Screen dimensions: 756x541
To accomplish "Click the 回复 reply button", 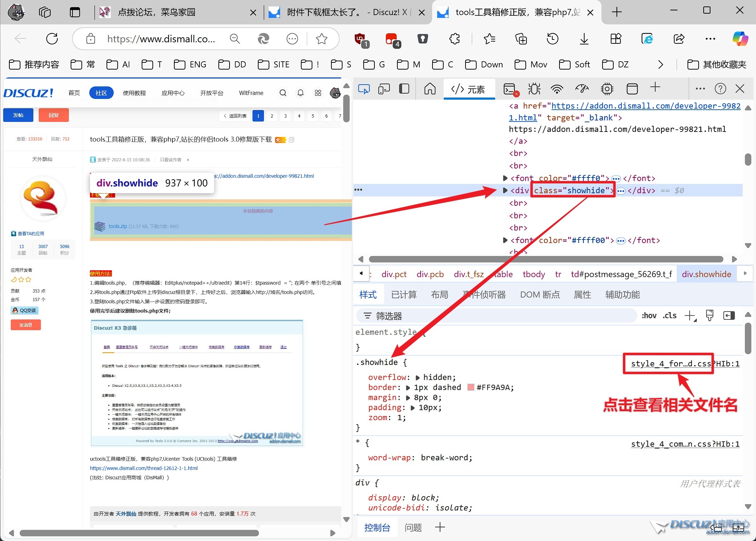I will [54, 115].
